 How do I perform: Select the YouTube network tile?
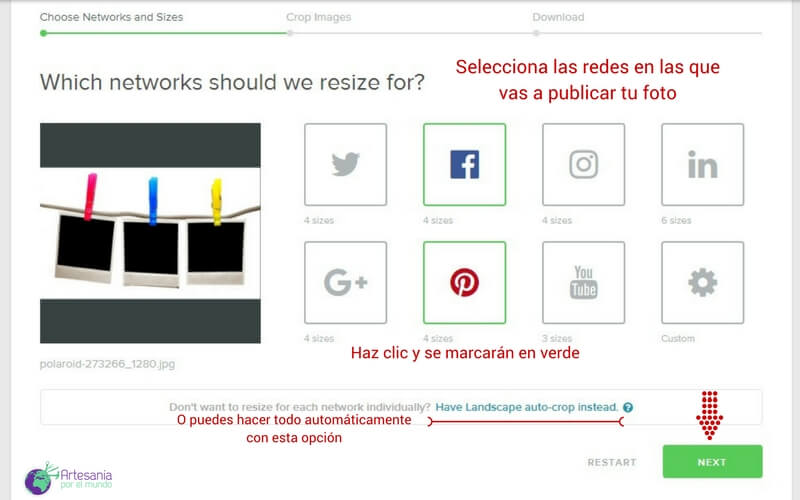[583, 283]
